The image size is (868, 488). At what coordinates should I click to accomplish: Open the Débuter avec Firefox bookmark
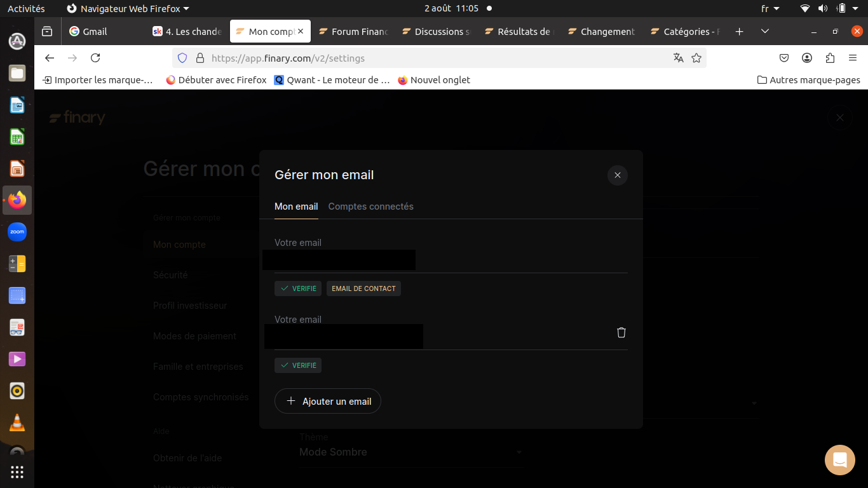pos(216,80)
